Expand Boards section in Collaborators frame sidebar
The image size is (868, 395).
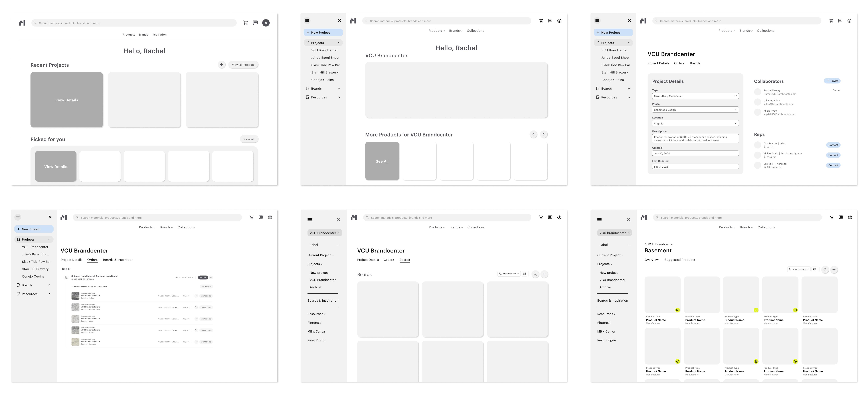[629, 89]
